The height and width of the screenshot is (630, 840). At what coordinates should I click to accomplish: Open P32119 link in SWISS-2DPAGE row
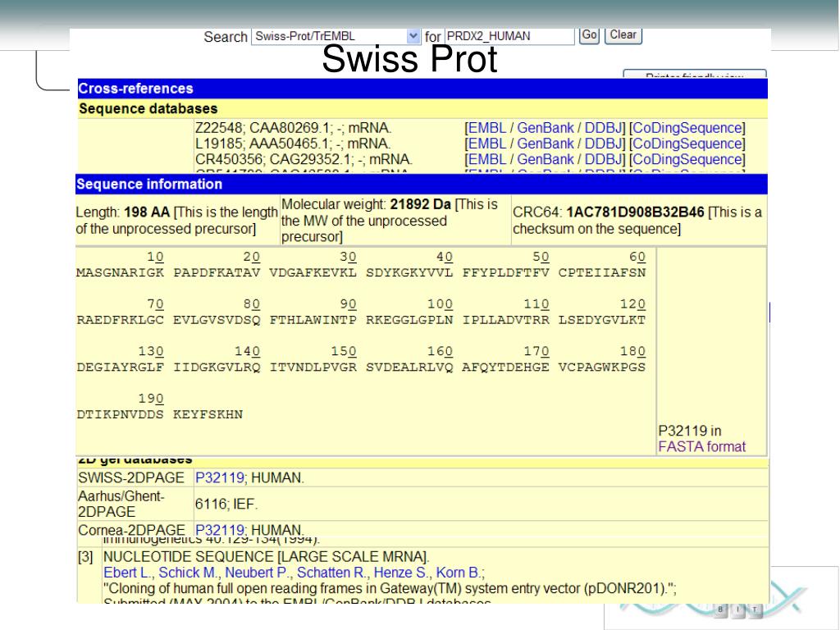(x=220, y=478)
